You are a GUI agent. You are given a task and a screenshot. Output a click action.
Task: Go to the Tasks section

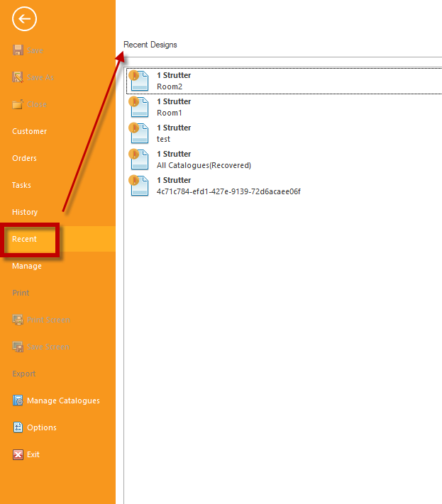pos(21,185)
